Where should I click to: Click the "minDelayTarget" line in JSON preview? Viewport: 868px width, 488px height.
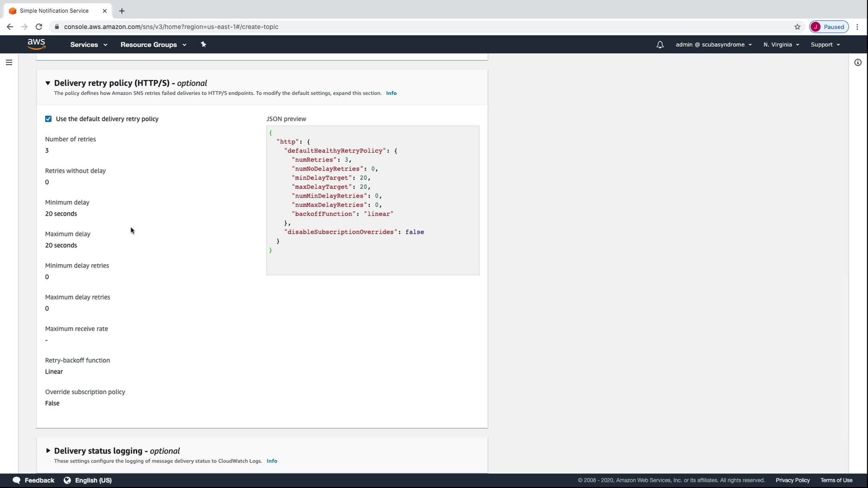coord(331,178)
